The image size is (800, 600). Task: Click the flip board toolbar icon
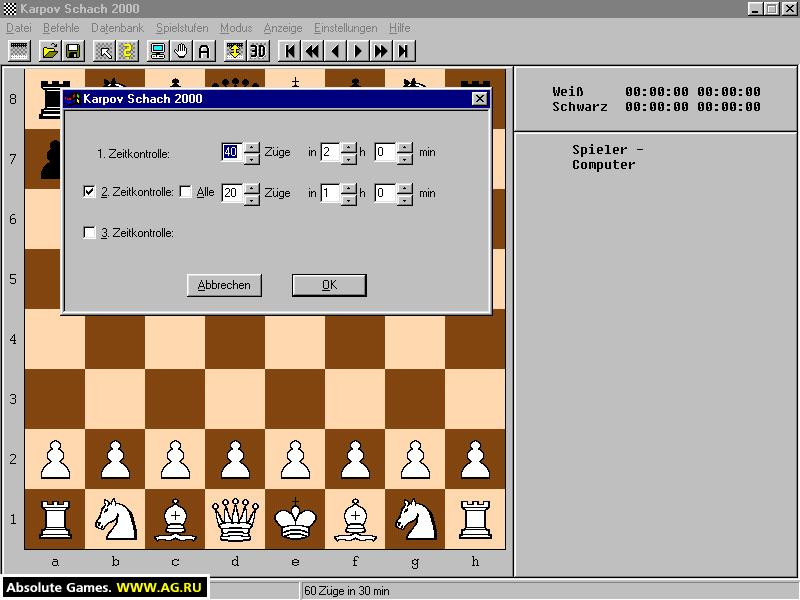coord(235,51)
